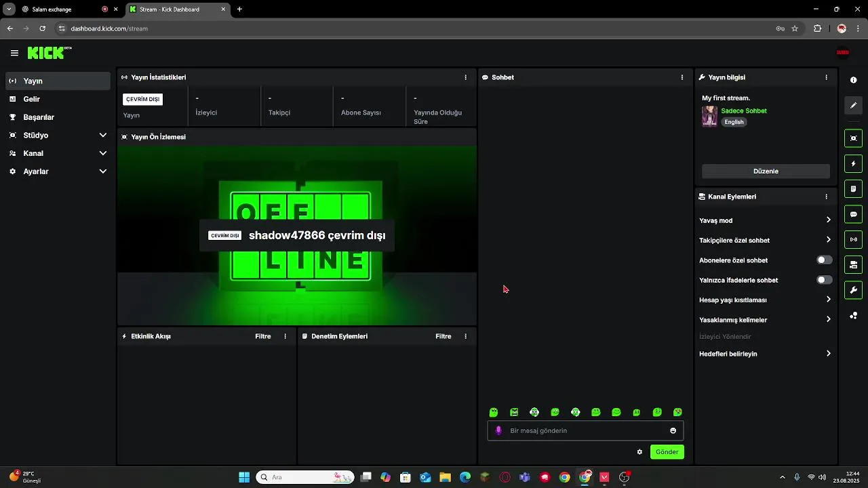Image resolution: width=868 pixels, height=488 pixels.
Task: Toggle the broadcast stats icon in the right sidebar
Action: pos(853,239)
